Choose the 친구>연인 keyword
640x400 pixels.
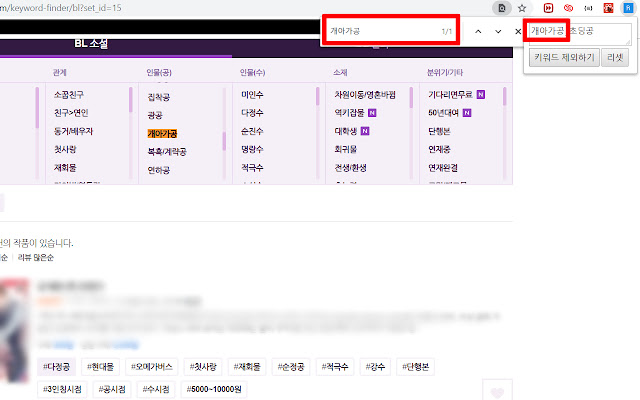pos(71,113)
